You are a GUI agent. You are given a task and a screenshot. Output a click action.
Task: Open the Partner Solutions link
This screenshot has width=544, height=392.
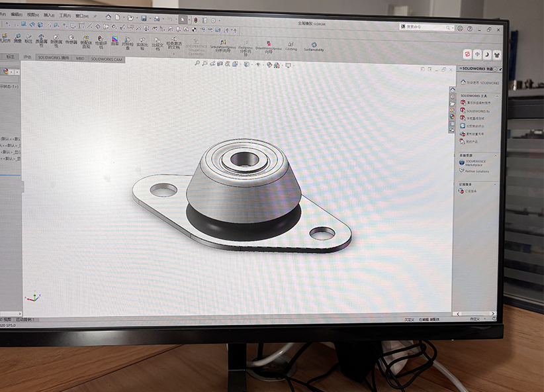click(474, 171)
